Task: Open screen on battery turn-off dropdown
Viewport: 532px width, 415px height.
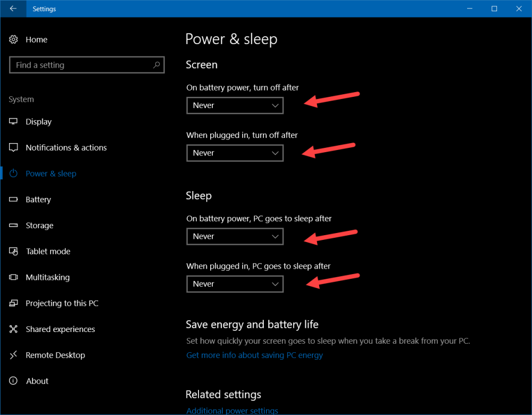Action: (x=235, y=105)
